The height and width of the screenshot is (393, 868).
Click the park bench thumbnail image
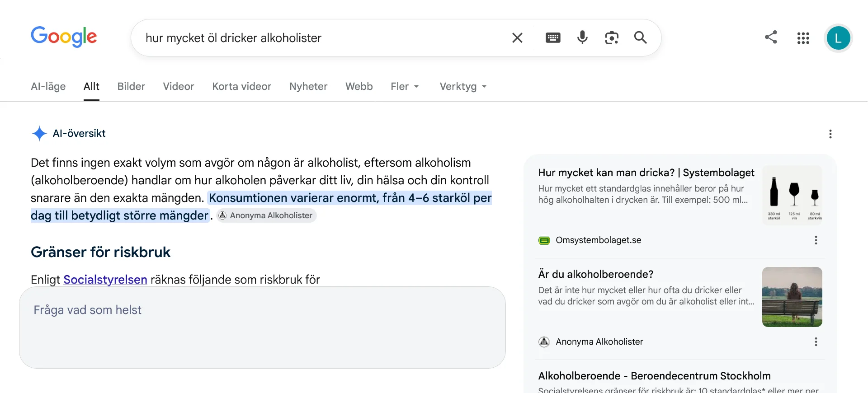tap(792, 297)
